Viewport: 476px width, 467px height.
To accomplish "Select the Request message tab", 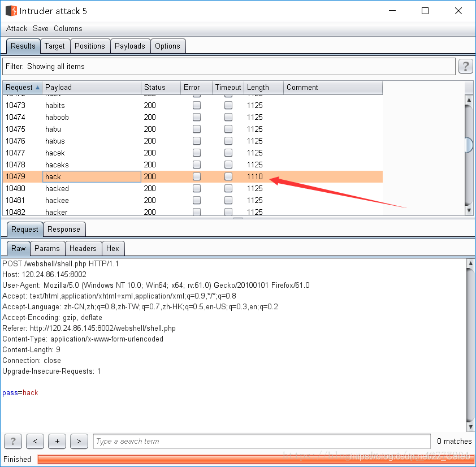I will tap(24, 229).
